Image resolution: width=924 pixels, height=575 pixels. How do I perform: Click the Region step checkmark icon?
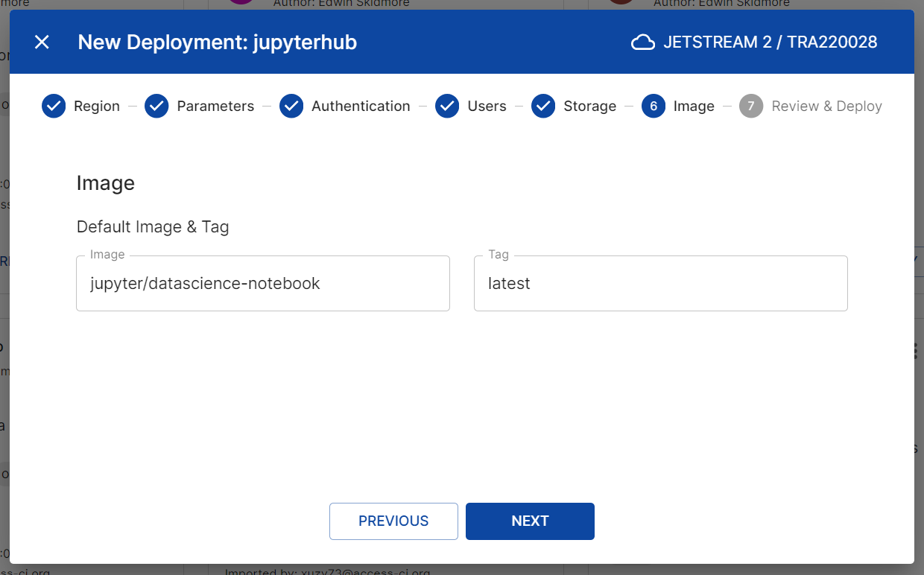point(54,107)
